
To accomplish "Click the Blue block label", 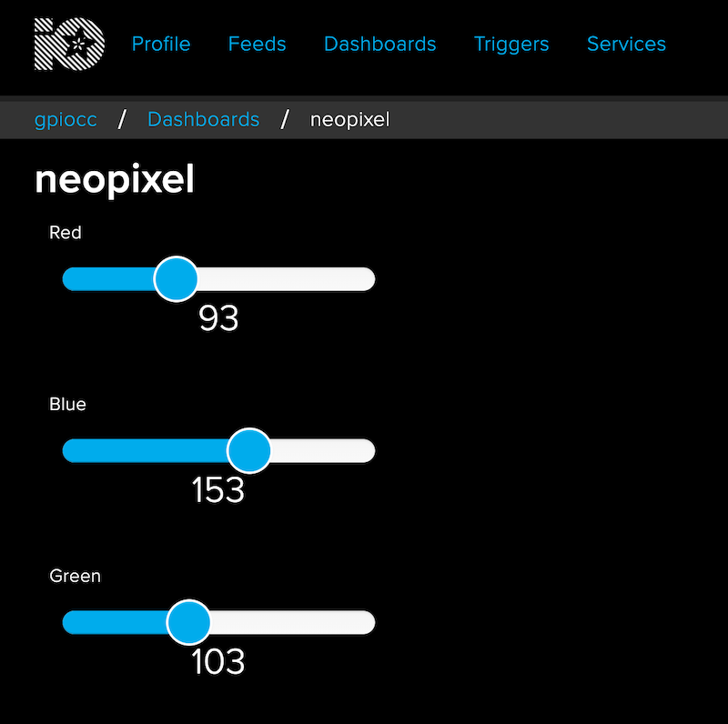I will coord(67,404).
